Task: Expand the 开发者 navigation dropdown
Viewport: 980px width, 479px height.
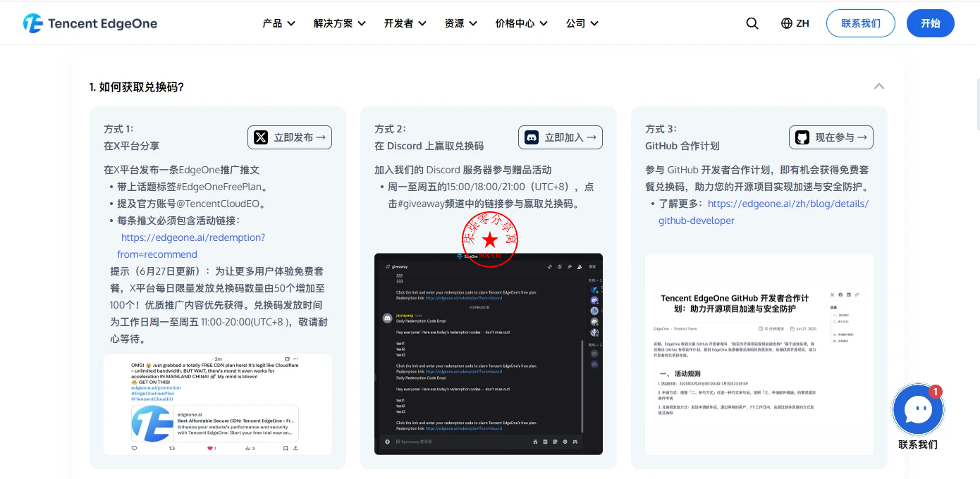Action: coord(405,23)
